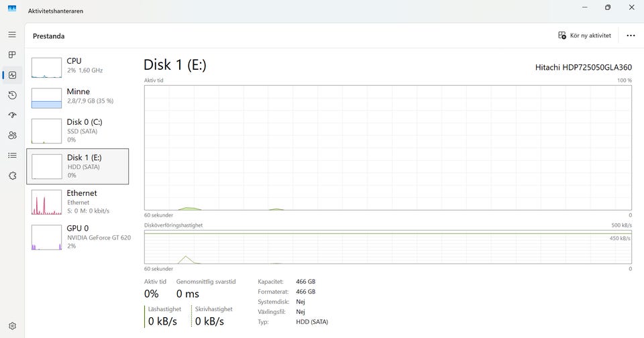644x338 pixels.
Task: Click Kör ny aktivitet button
Action: pos(584,36)
